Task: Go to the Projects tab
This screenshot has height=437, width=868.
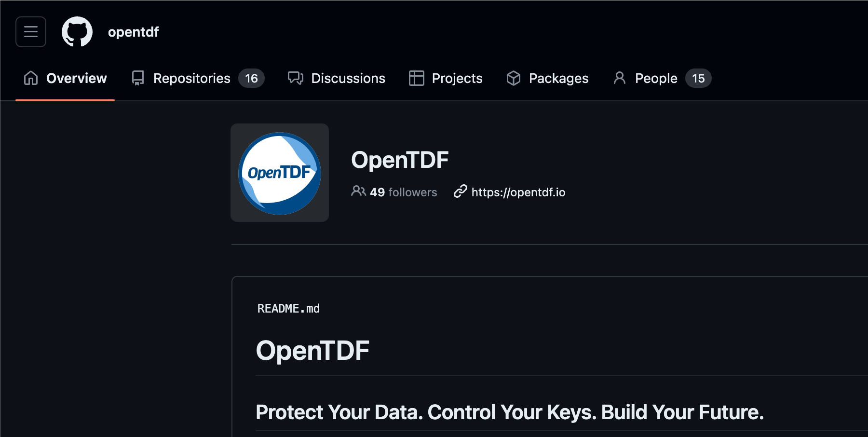Action: pos(457,78)
